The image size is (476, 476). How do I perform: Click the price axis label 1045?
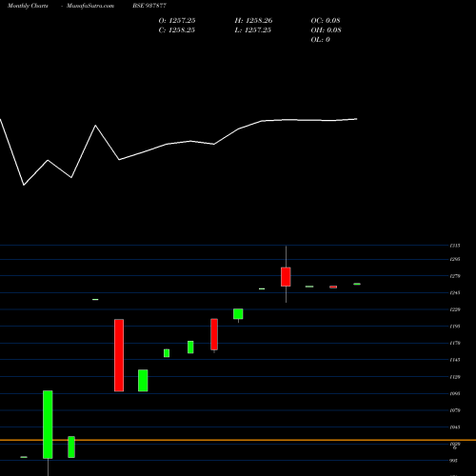click(455, 427)
